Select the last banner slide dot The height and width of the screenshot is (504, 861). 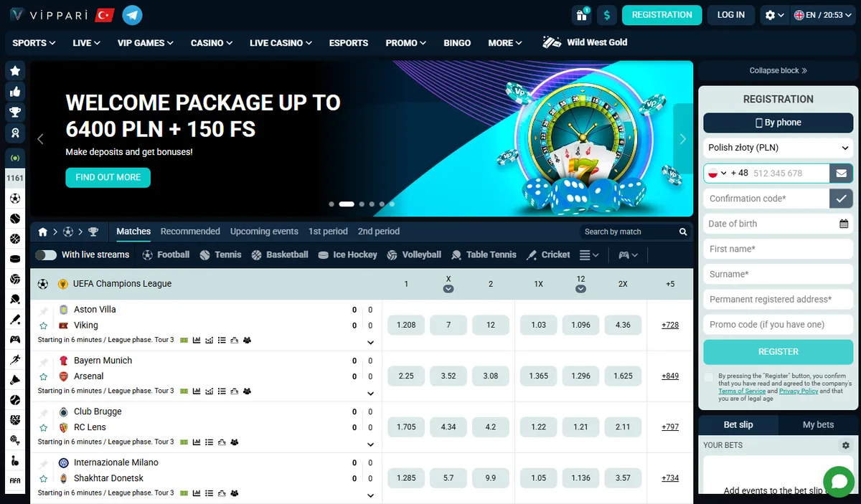392,204
